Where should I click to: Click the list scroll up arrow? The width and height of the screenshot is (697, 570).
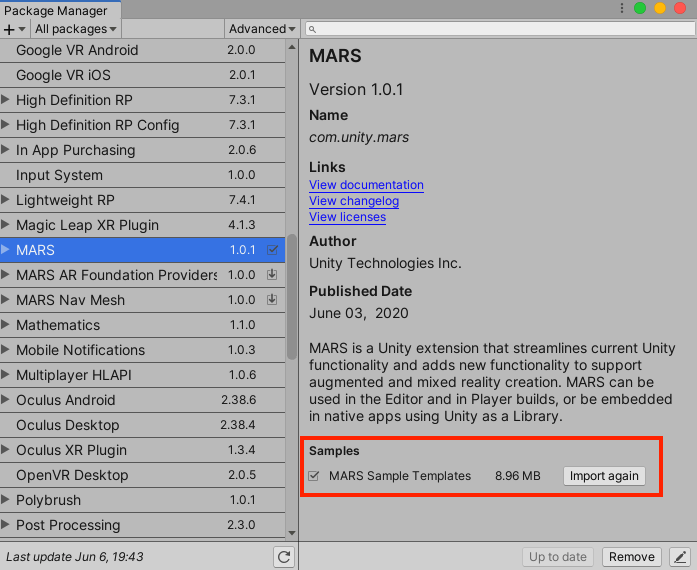[x=292, y=47]
